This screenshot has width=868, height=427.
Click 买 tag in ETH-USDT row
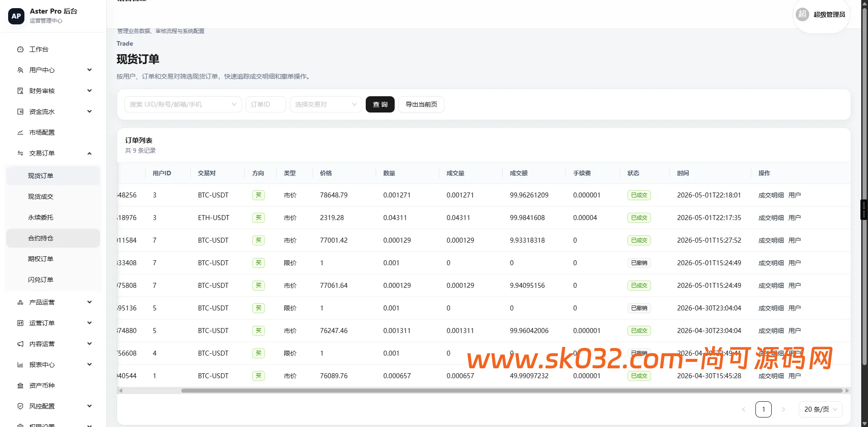(x=259, y=218)
